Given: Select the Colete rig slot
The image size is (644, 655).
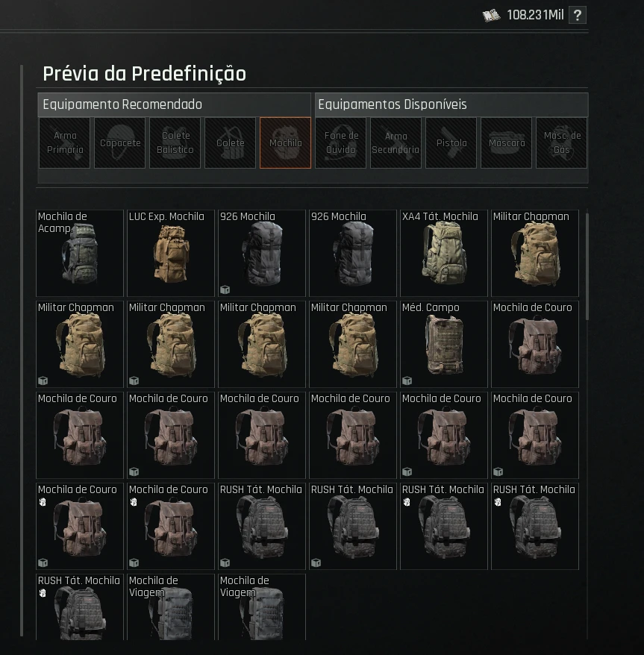Looking at the screenshot, I should point(230,143).
